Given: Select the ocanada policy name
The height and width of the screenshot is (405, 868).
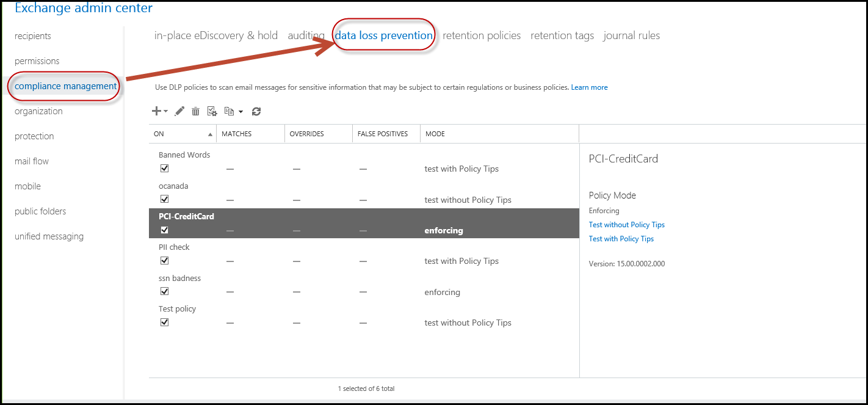Looking at the screenshot, I should click(173, 186).
